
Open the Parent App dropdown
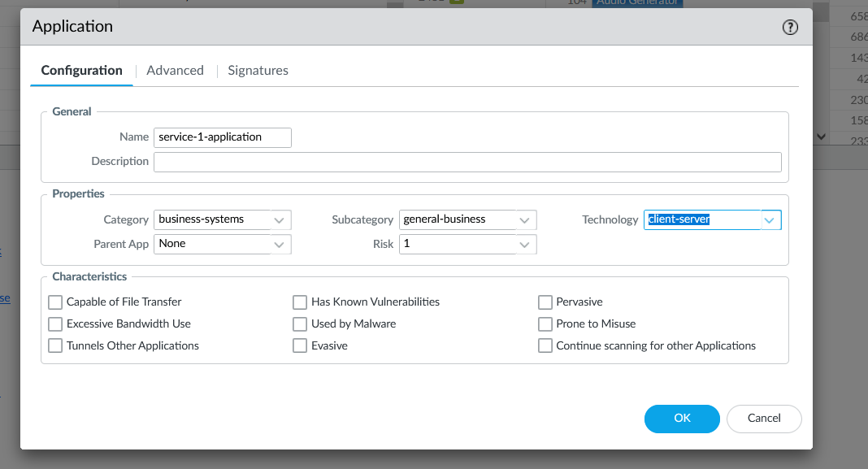(279, 244)
